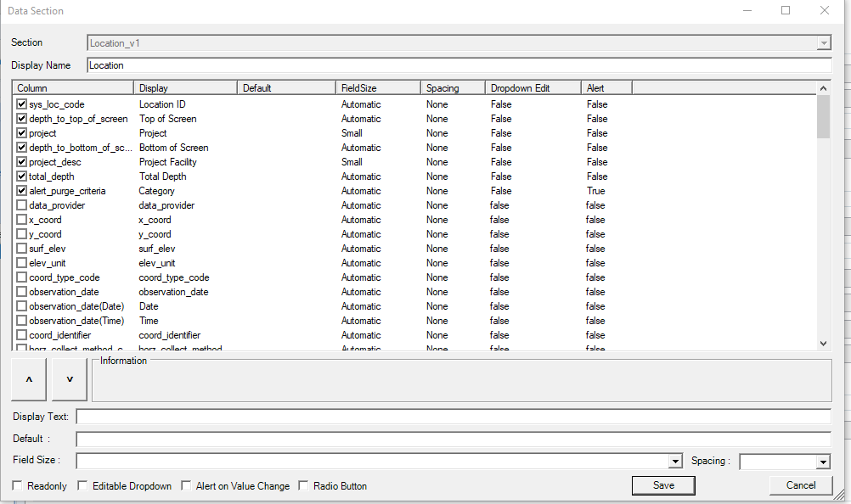Enable the Radio Button checkbox
This screenshot has height=504, width=851.
[x=303, y=485]
